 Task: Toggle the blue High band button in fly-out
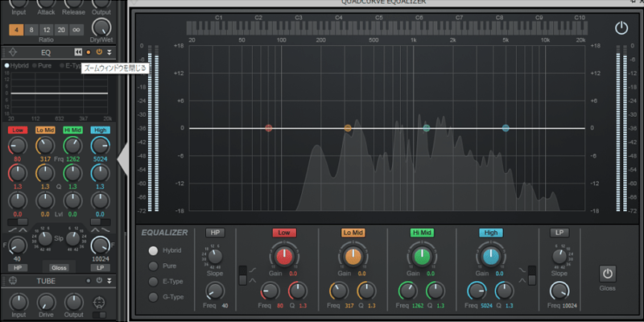tap(491, 233)
